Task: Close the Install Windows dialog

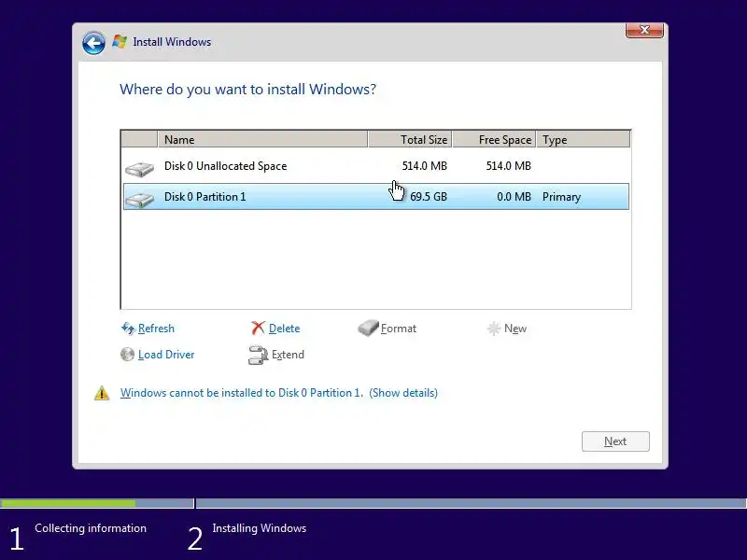Action: click(x=644, y=30)
